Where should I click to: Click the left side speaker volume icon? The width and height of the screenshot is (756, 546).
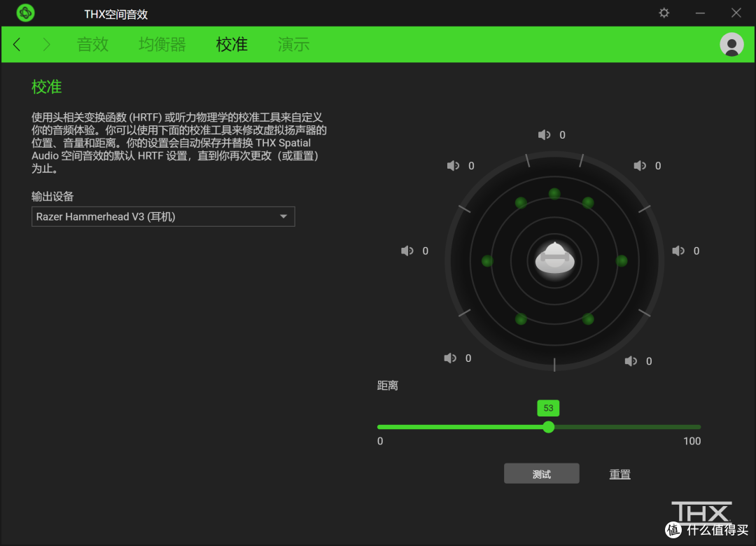(x=407, y=251)
